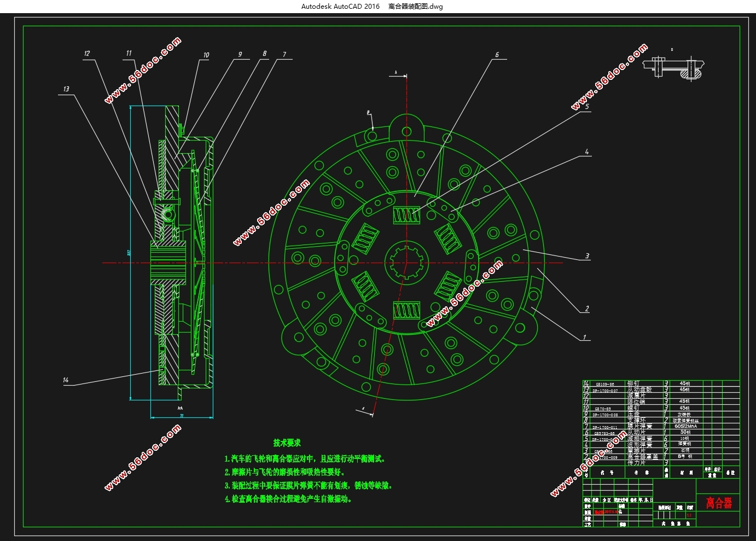Select requirement line 2 about 摩擦片
Image resolution: width=756 pixels, height=541 pixels.
click(284, 472)
